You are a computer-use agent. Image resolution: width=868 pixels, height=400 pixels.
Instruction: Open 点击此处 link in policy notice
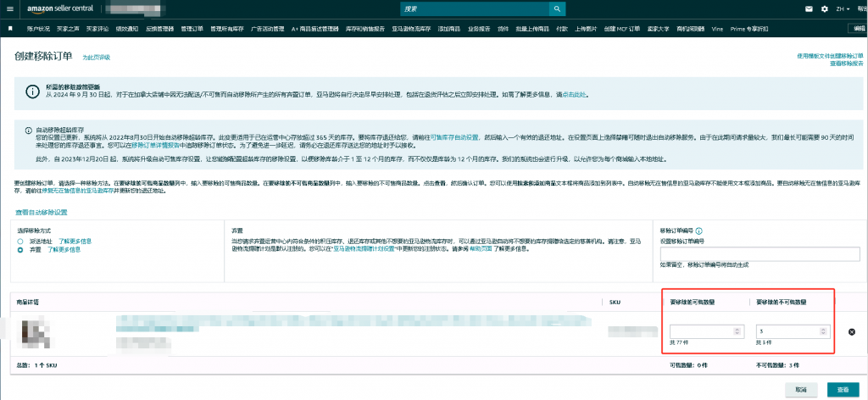[x=574, y=95]
